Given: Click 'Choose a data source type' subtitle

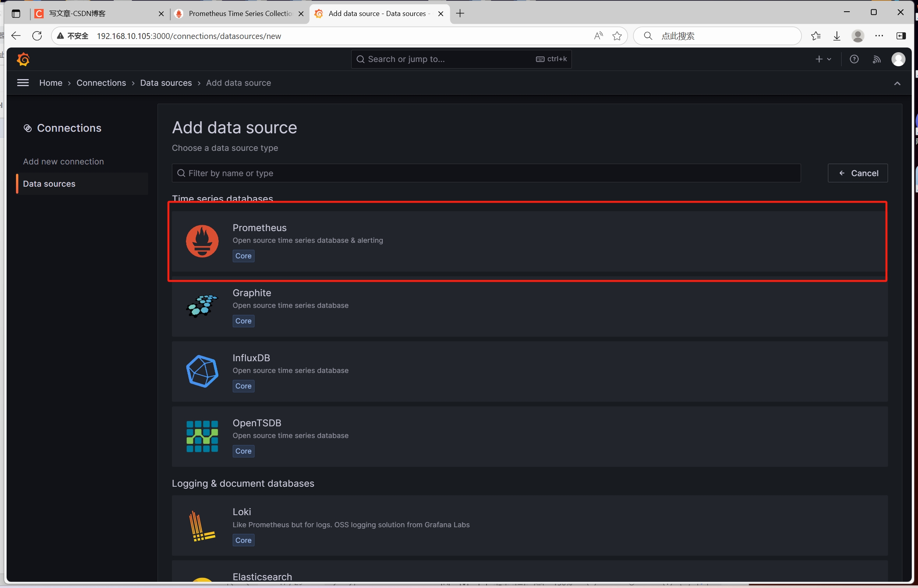Looking at the screenshot, I should pos(225,148).
